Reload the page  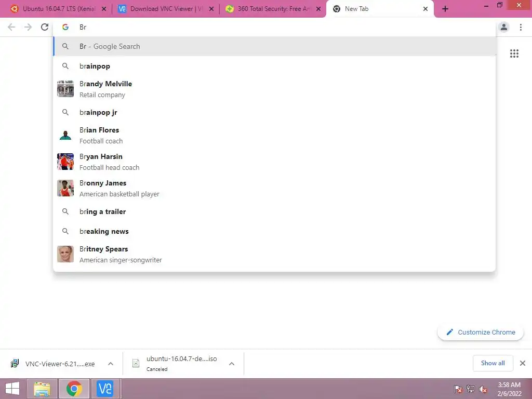[x=45, y=27]
